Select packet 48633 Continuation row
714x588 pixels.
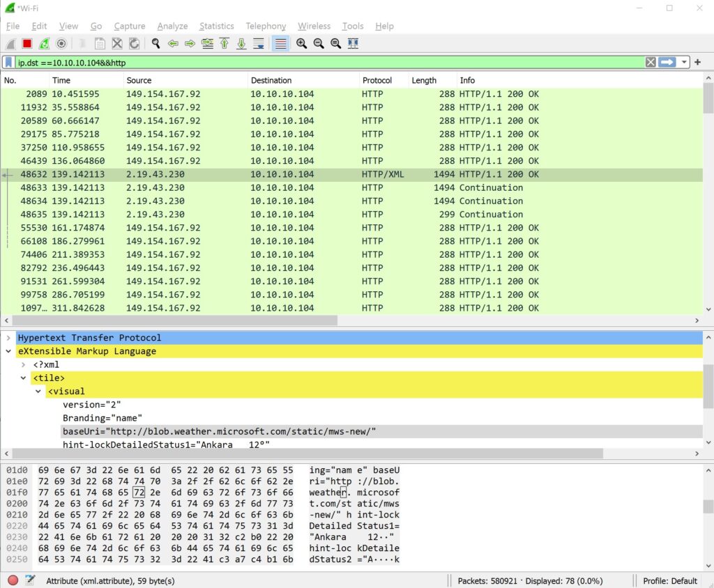coord(351,188)
